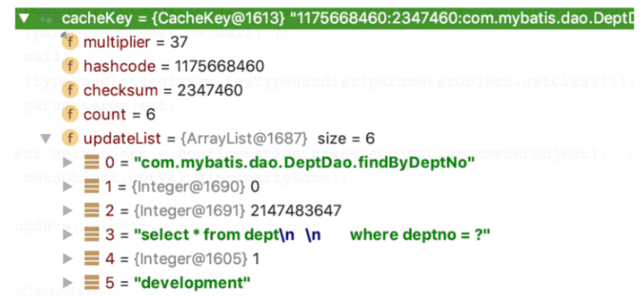
Task: Click list element icon for index 4
Action: 92,259
